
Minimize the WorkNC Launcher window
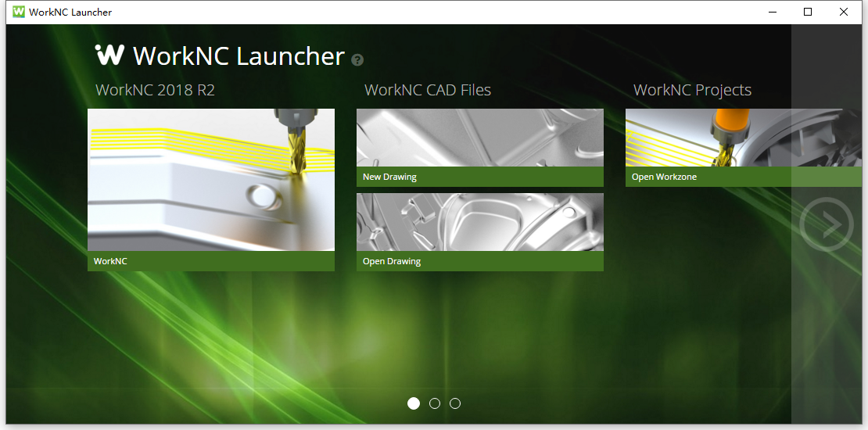coord(773,12)
